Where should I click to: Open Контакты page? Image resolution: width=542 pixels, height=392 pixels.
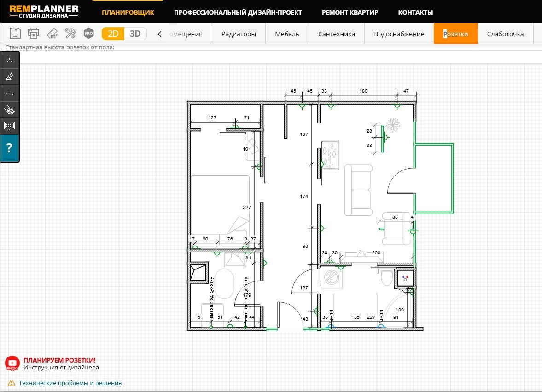(415, 12)
